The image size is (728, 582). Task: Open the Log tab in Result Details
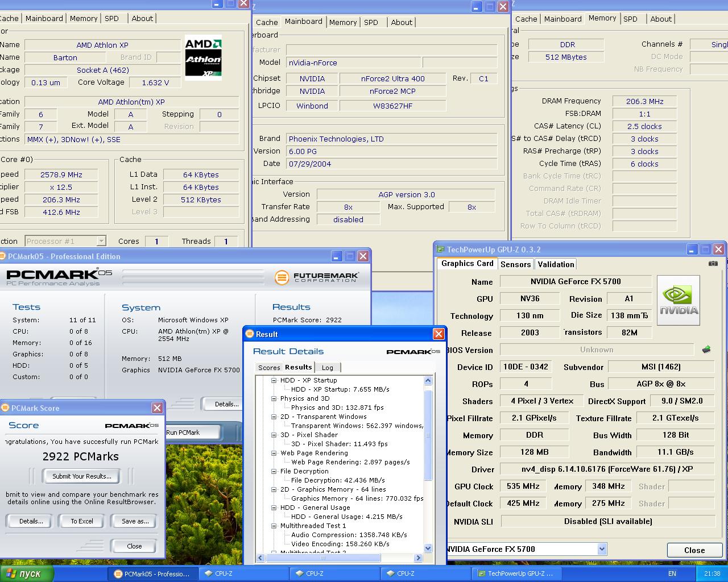click(x=328, y=368)
